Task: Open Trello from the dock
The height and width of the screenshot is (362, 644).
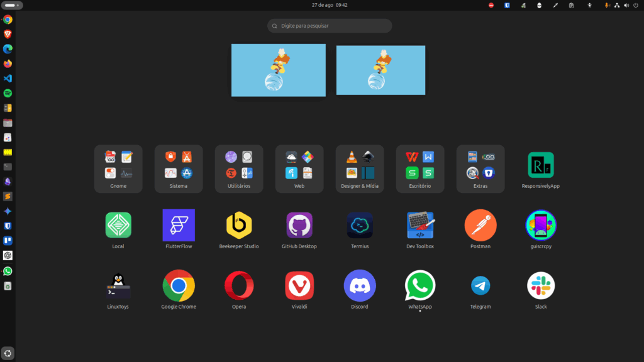Action: (x=8, y=241)
